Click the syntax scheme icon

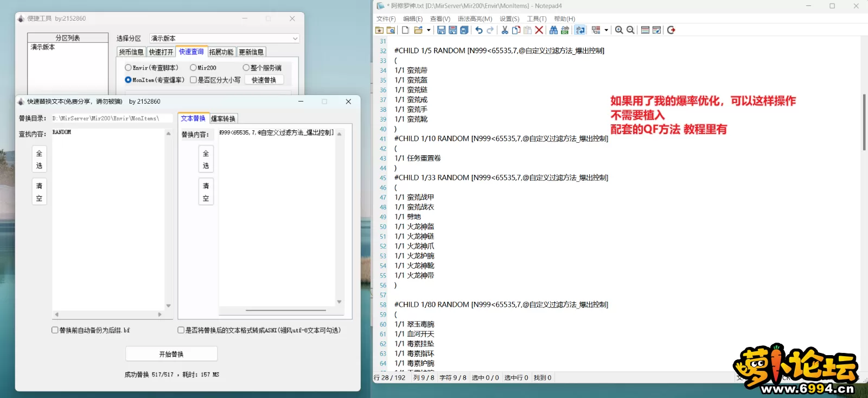click(596, 30)
